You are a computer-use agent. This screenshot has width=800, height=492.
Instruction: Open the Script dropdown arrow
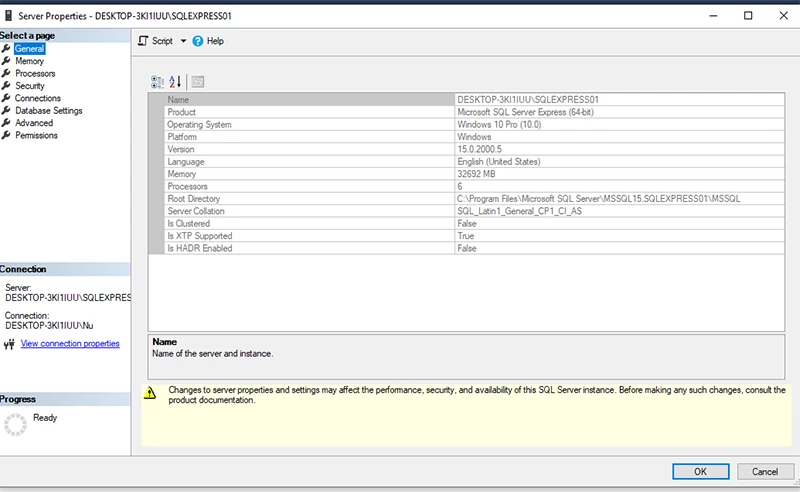coord(183,41)
